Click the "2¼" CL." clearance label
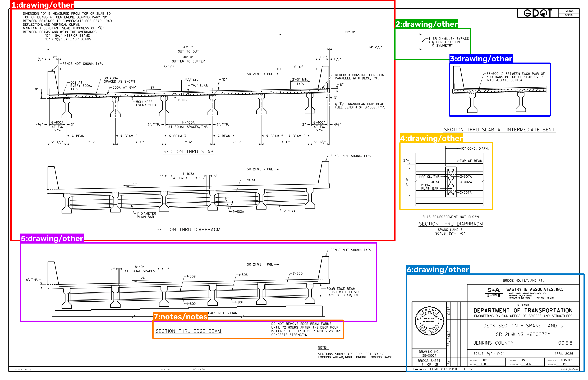588x380 pixels. click(x=191, y=80)
